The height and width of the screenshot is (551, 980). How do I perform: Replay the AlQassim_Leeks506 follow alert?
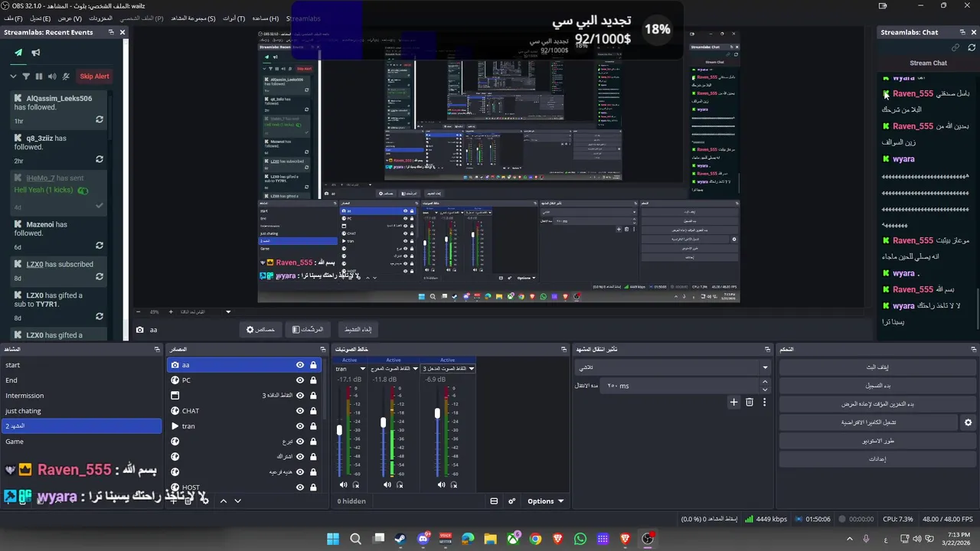coord(100,119)
